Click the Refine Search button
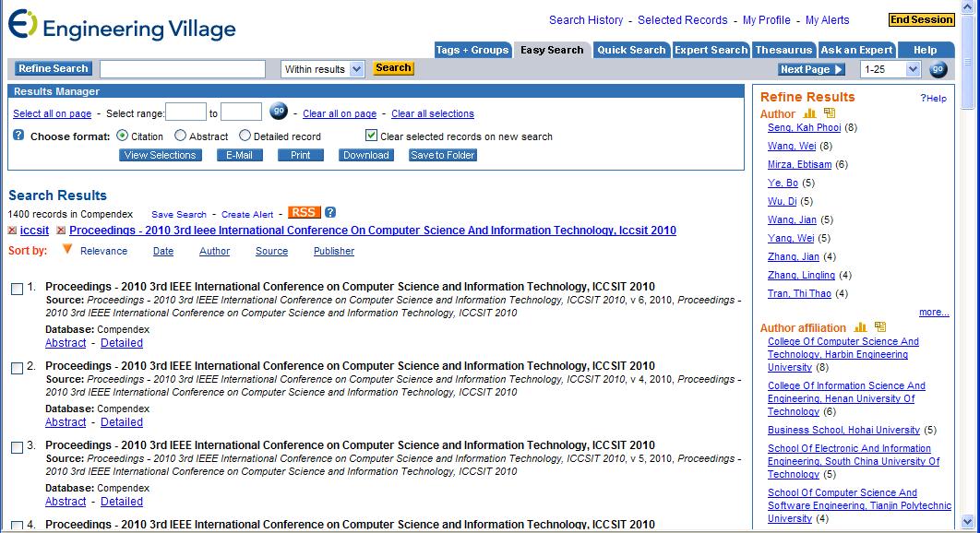 [x=54, y=69]
